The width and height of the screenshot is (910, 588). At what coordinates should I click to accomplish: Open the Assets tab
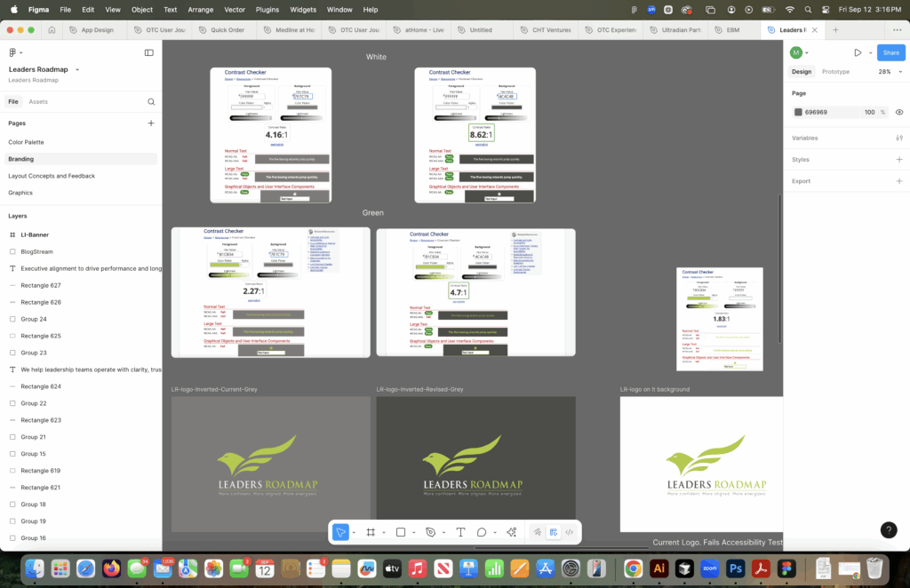click(38, 102)
